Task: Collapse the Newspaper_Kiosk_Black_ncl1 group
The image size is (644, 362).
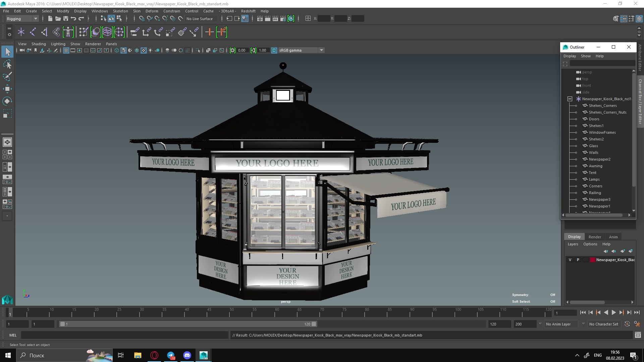Action: coord(570,99)
